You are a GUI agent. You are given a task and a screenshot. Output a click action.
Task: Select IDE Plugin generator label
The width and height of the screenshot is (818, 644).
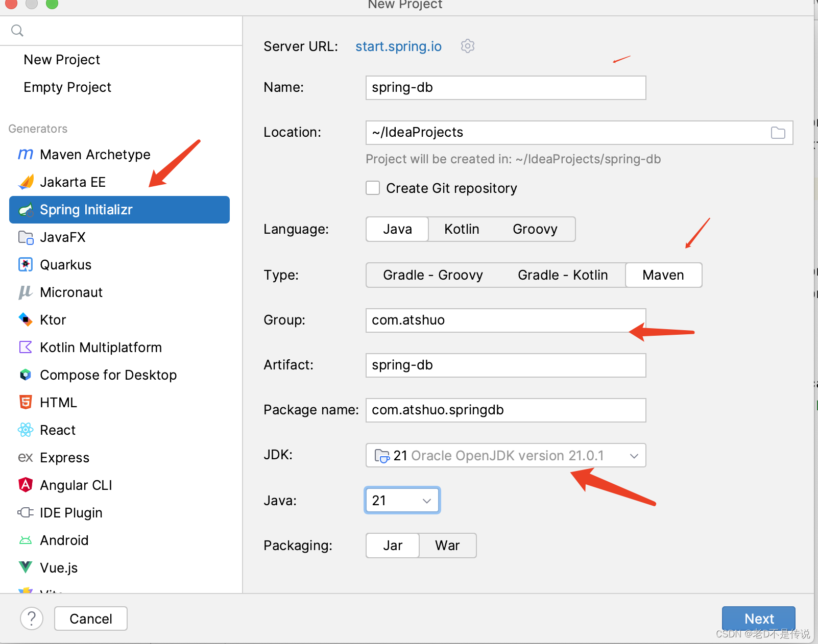point(71,513)
